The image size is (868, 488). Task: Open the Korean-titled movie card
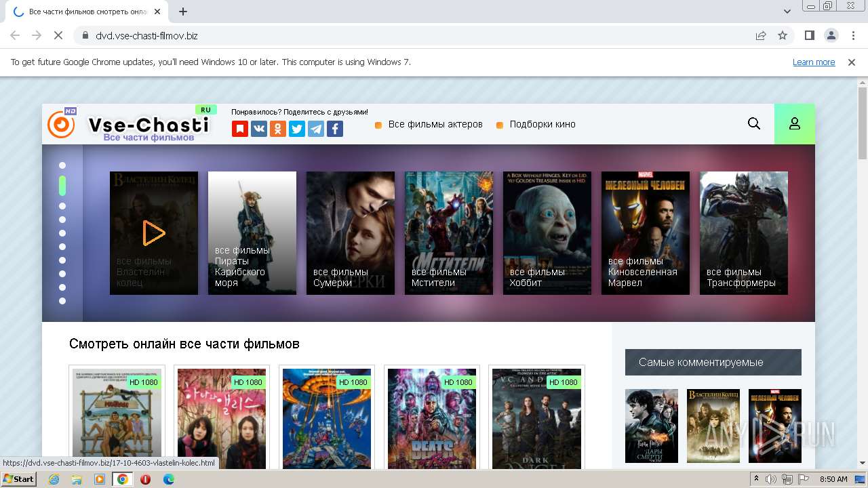coord(222,418)
